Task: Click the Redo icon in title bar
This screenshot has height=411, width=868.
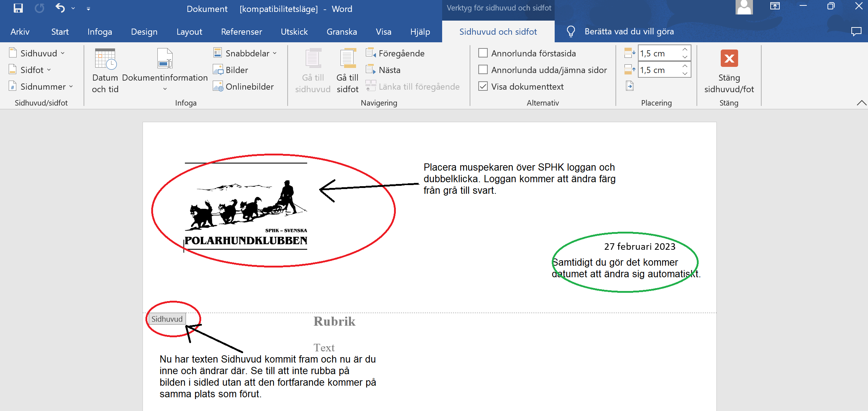Action: click(x=39, y=8)
